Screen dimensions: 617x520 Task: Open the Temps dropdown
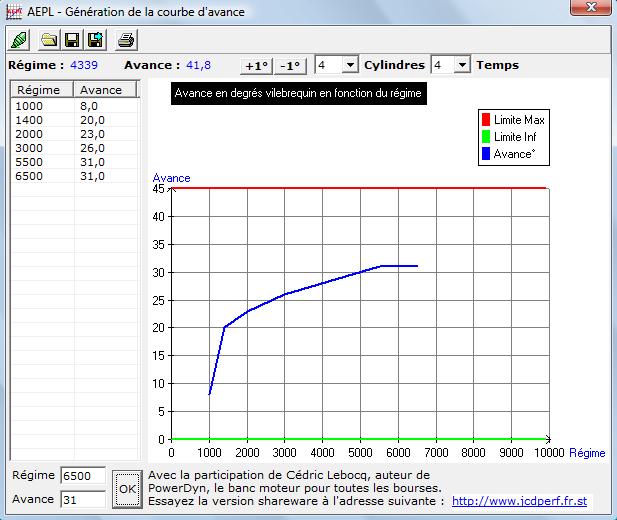click(462, 65)
